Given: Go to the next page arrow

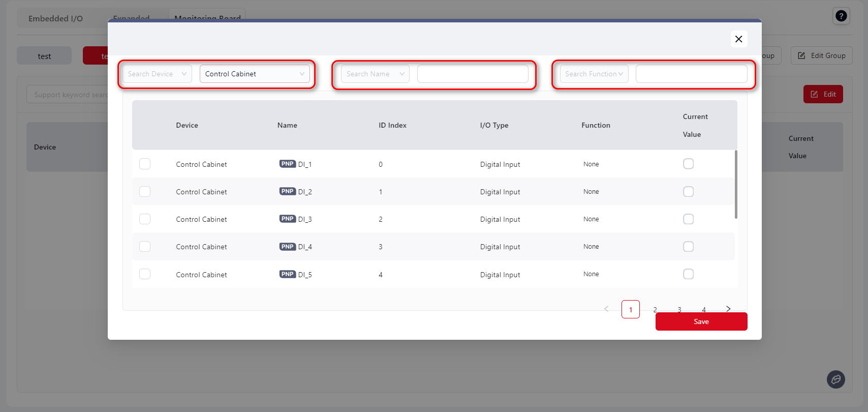Looking at the screenshot, I should 728,309.
